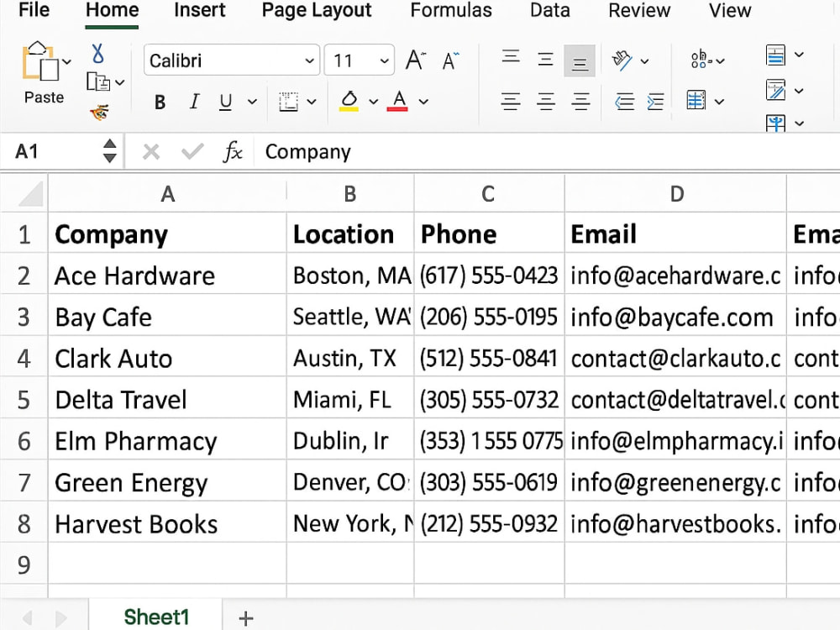Screen dimensions: 840x630
Task: Open the File tab
Action: point(34,10)
